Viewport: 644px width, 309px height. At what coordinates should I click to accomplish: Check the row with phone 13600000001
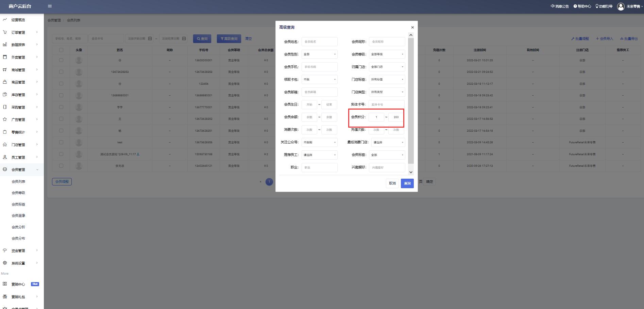(61, 60)
